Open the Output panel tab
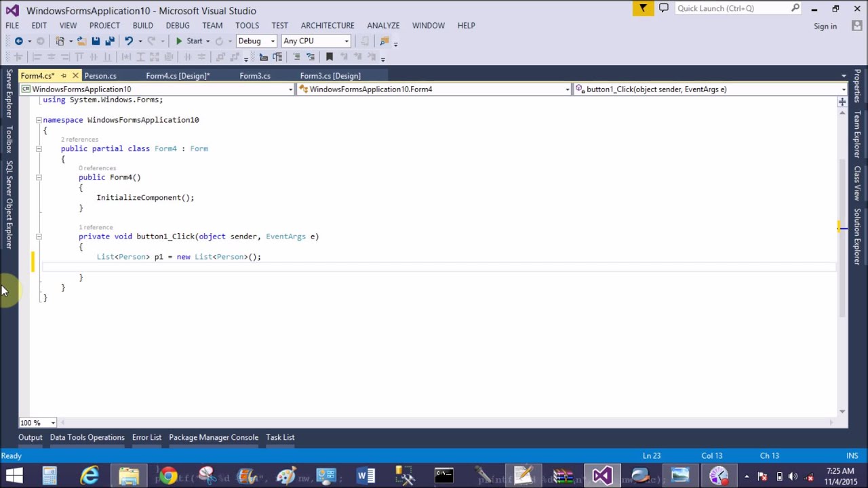Viewport: 868px width, 488px height. (31, 437)
